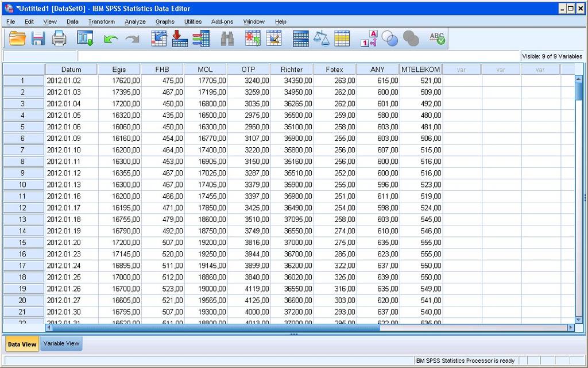
Task: Click the horizontal scrollbar right arrow
Action: (571, 327)
